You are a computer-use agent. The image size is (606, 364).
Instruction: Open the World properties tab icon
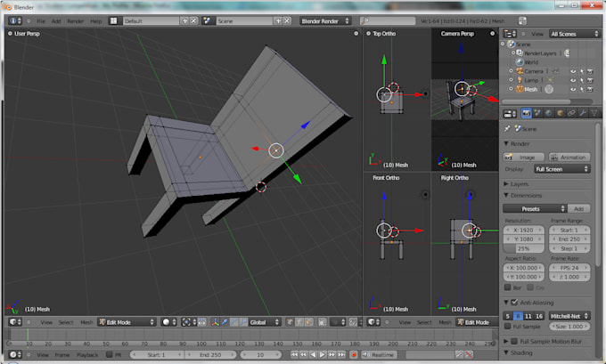pos(549,113)
